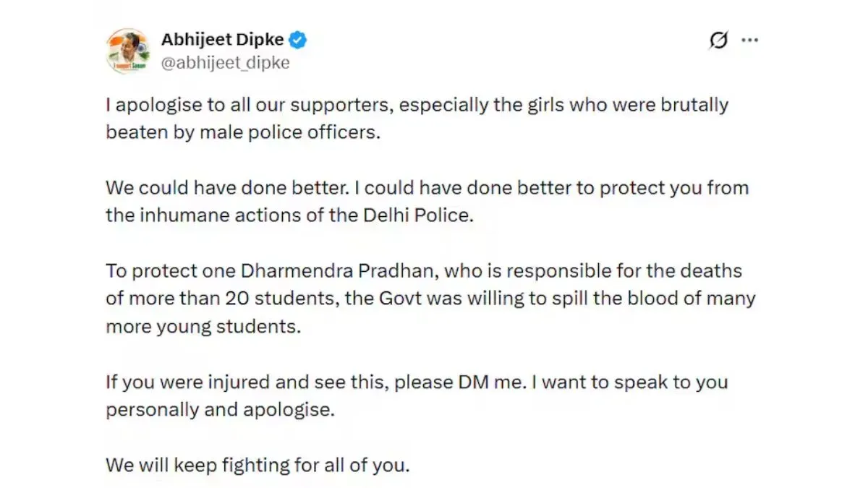Open Abhijeet Dipke's profile avatar
The height and width of the screenshot is (488, 868).
coord(129,51)
